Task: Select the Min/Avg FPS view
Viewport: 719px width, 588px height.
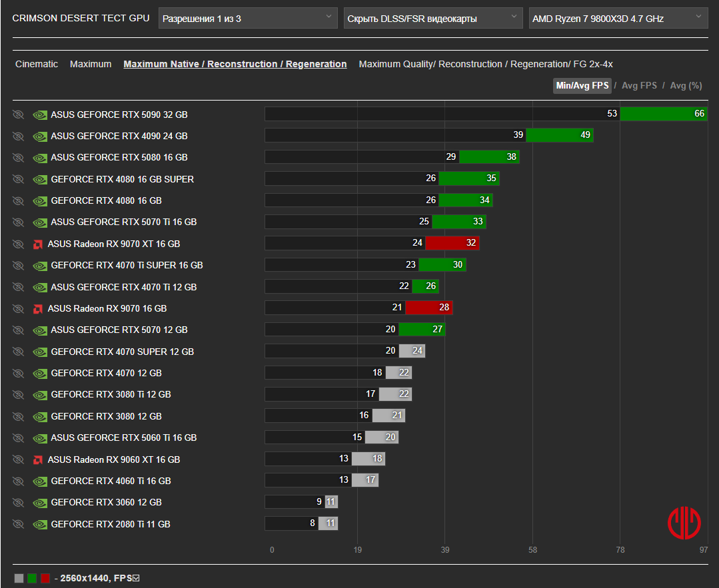Action: [x=582, y=86]
